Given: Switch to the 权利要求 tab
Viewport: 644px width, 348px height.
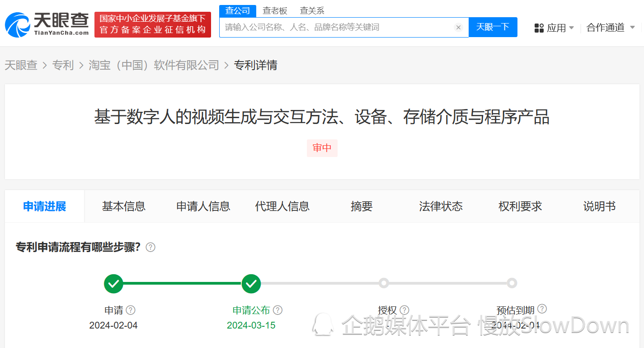Looking at the screenshot, I should pos(520,206).
